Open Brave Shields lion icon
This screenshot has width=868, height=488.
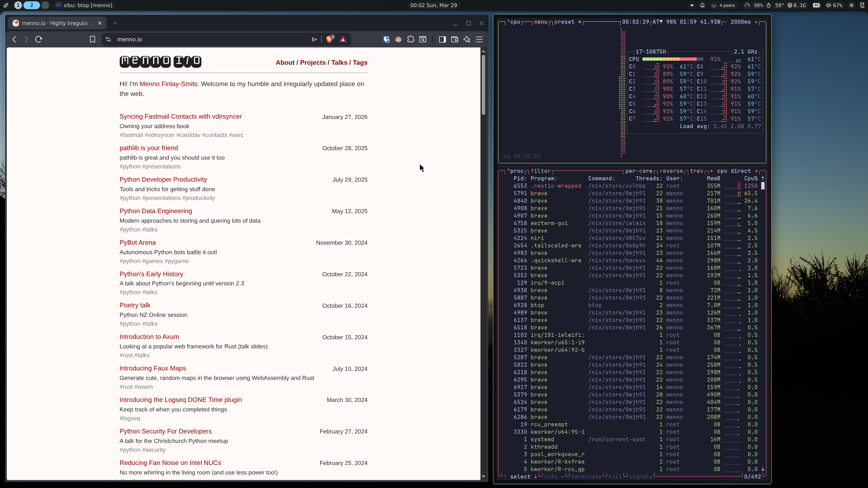(329, 39)
